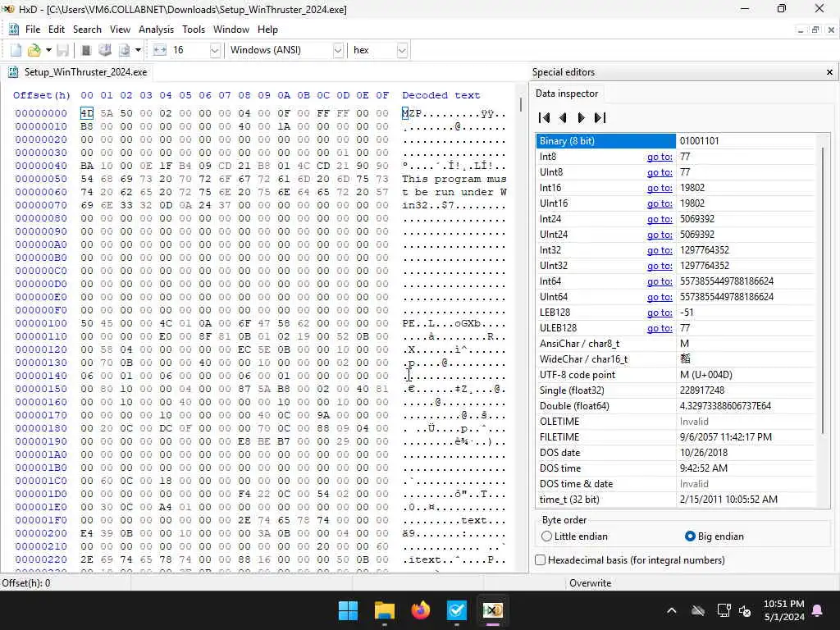The image size is (840, 630).
Task: Expand the Open file recent arrow
Action: [x=48, y=50]
